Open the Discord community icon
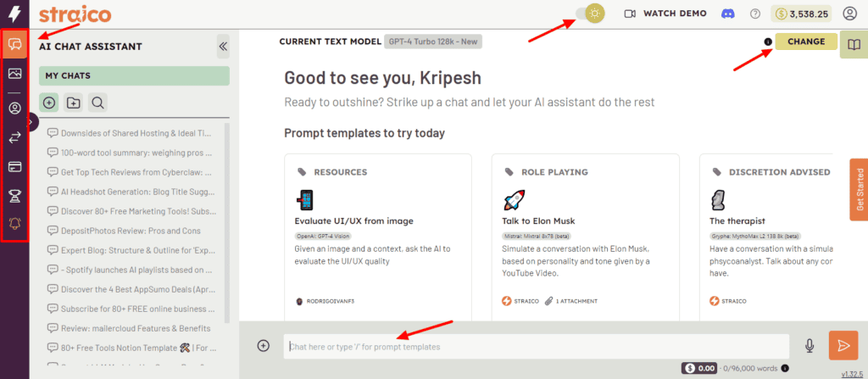 click(726, 14)
